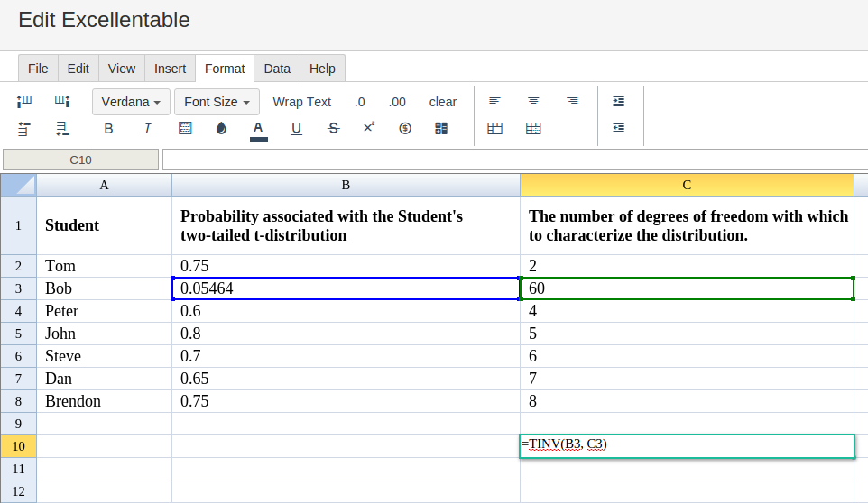This screenshot has height=503, width=868.
Task: Align text to the right
Action: coord(572,102)
